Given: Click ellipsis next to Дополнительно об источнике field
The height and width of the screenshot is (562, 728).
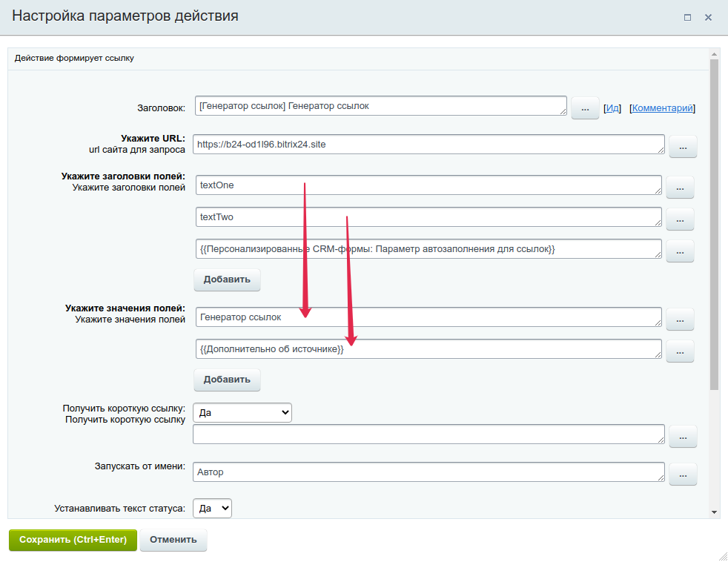Looking at the screenshot, I should (x=680, y=351).
